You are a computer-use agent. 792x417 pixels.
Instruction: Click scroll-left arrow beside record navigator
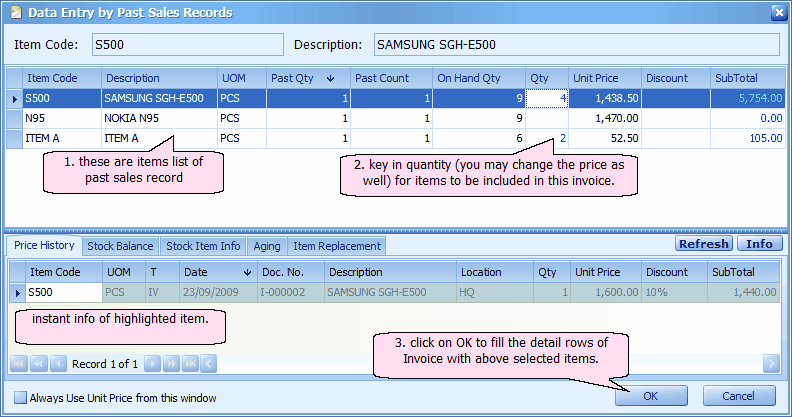[x=209, y=363]
